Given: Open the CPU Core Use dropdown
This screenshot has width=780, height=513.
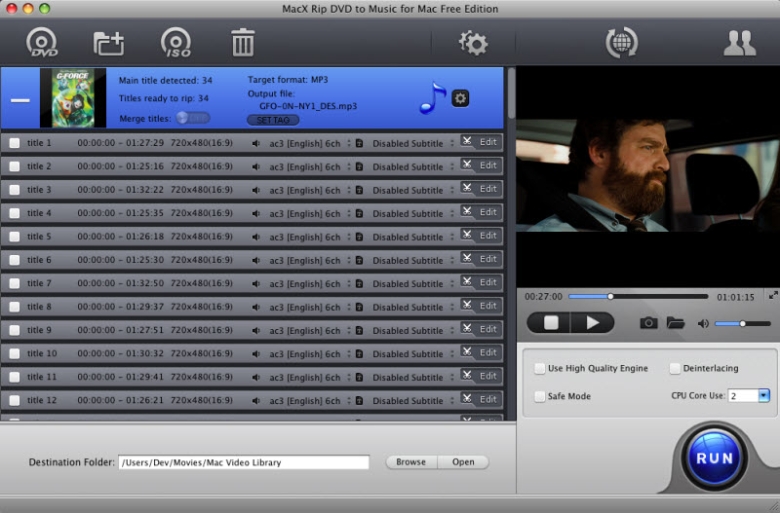Looking at the screenshot, I should point(763,396).
